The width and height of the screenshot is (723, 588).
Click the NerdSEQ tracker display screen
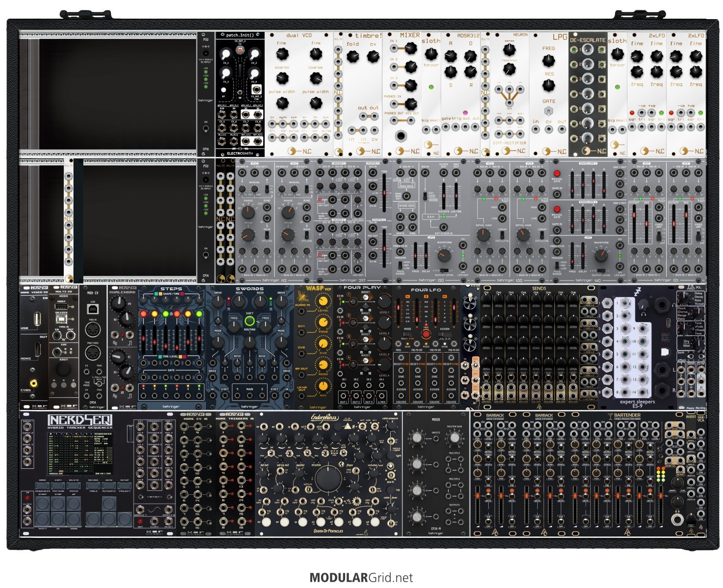tap(80, 453)
